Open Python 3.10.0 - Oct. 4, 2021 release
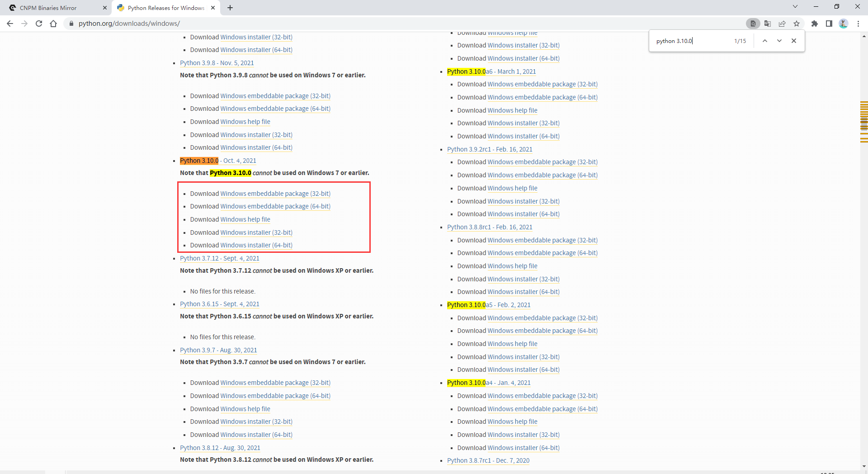The image size is (868, 474). (x=218, y=161)
